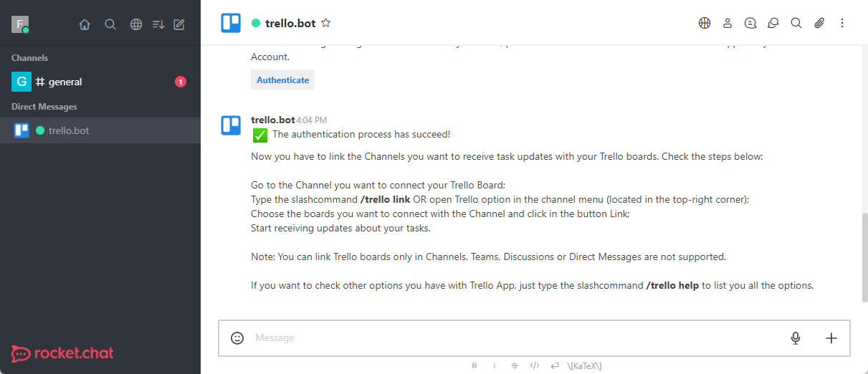
Task: Click the Authenticate button
Action: pyautogui.click(x=282, y=80)
